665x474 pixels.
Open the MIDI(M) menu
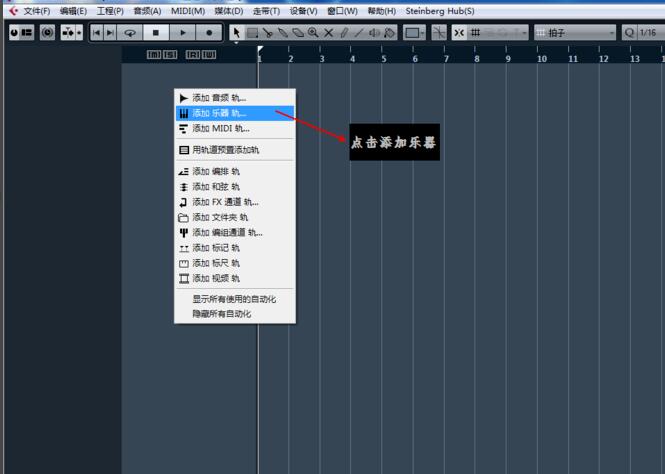click(x=188, y=11)
